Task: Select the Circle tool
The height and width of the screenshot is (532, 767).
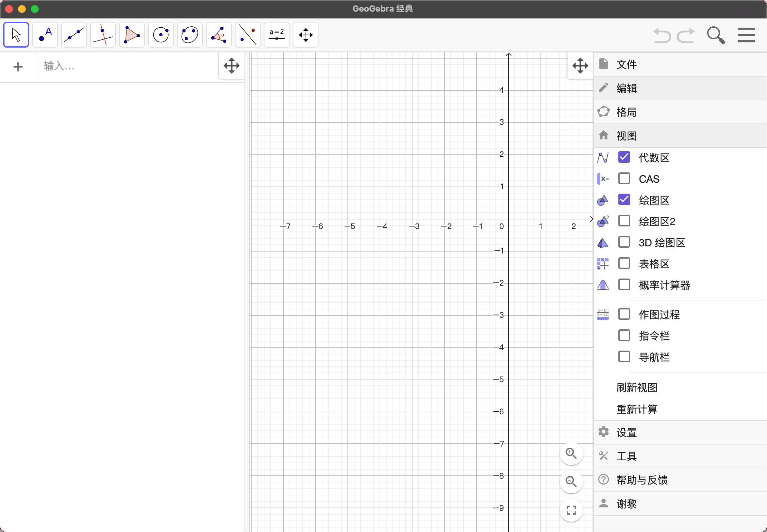Action: click(161, 35)
